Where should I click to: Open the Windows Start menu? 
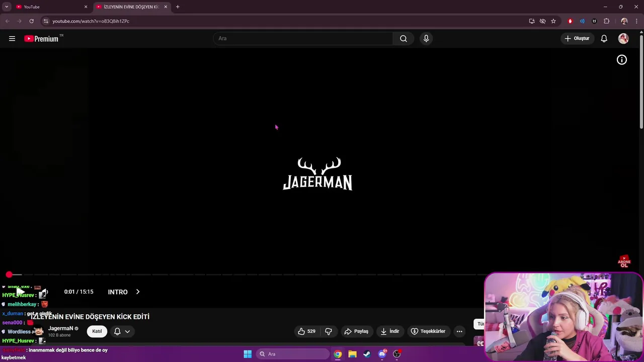click(248, 354)
